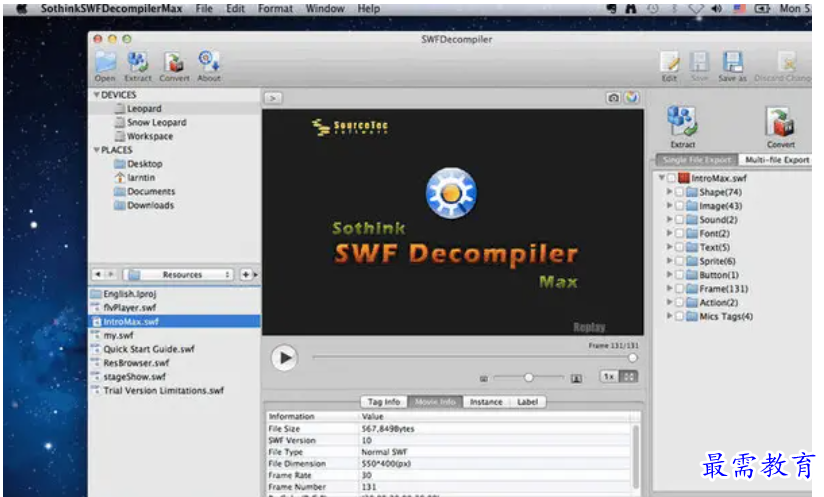Click the fit-to-window icon next to 1x
This screenshot has height=497, width=824.
pyautogui.click(x=629, y=377)
